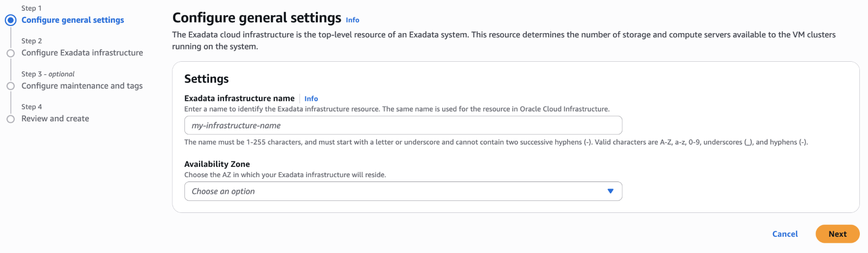Click the 'Exadata infrastructure name' field label
This screenshot has width=868, height=253.
pos(239,98)
